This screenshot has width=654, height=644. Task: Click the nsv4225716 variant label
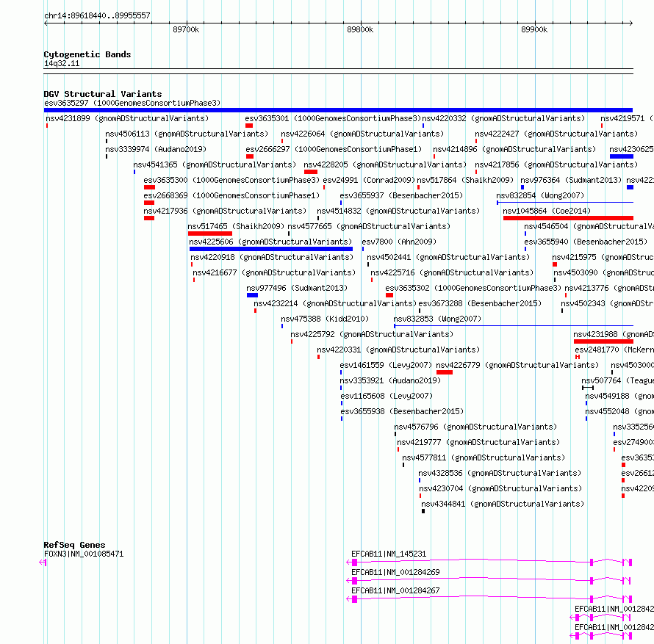[x=452, y=272]
